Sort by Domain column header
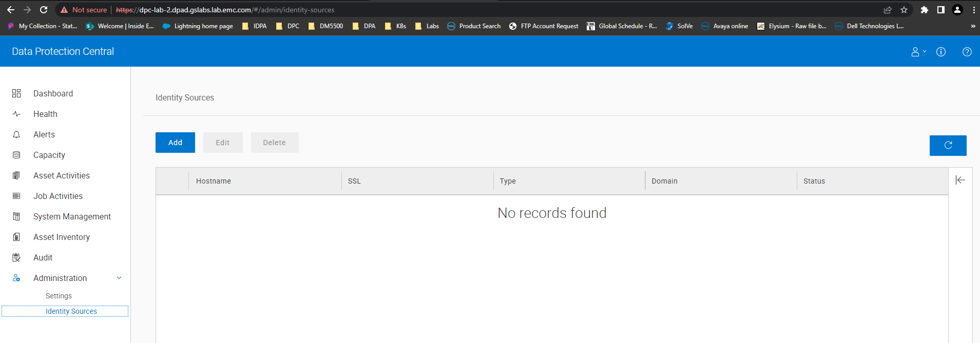This screenshot has width=980, height=343. point(665,181)
